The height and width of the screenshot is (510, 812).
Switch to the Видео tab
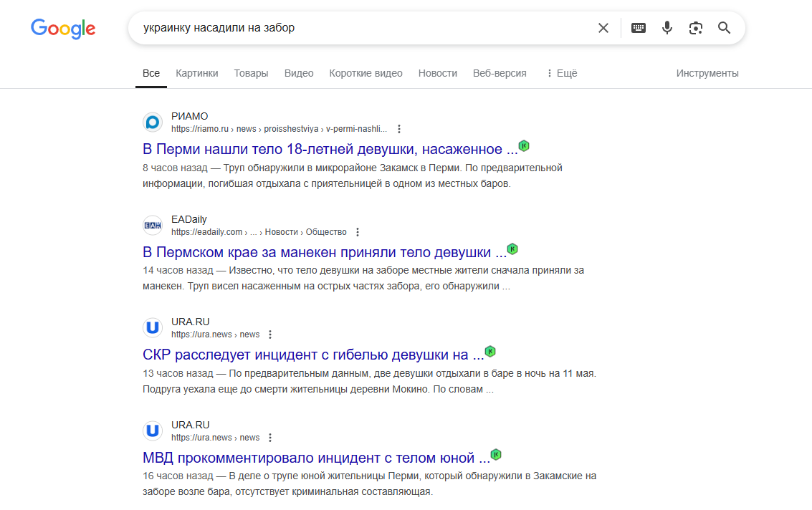[299, 74]
